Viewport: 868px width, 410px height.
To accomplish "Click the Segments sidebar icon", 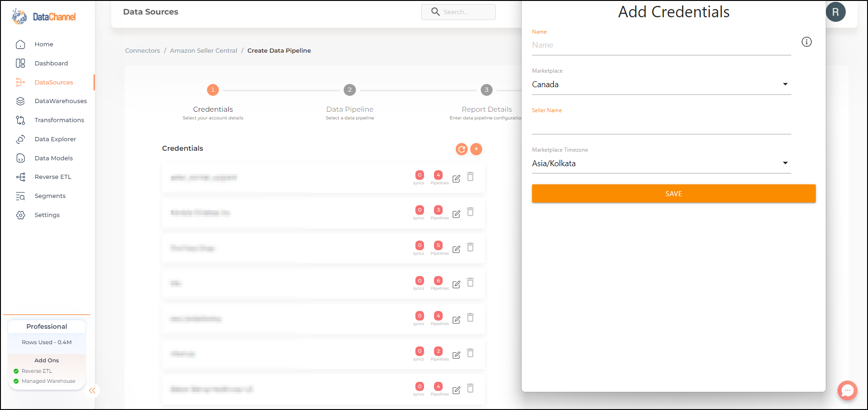I will tap(20, 196).
